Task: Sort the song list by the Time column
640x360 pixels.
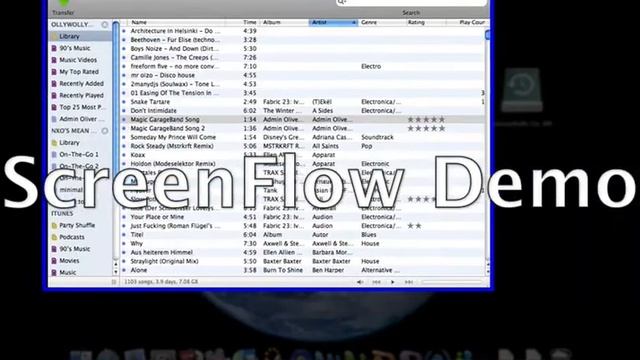Action: click(250, 22)
